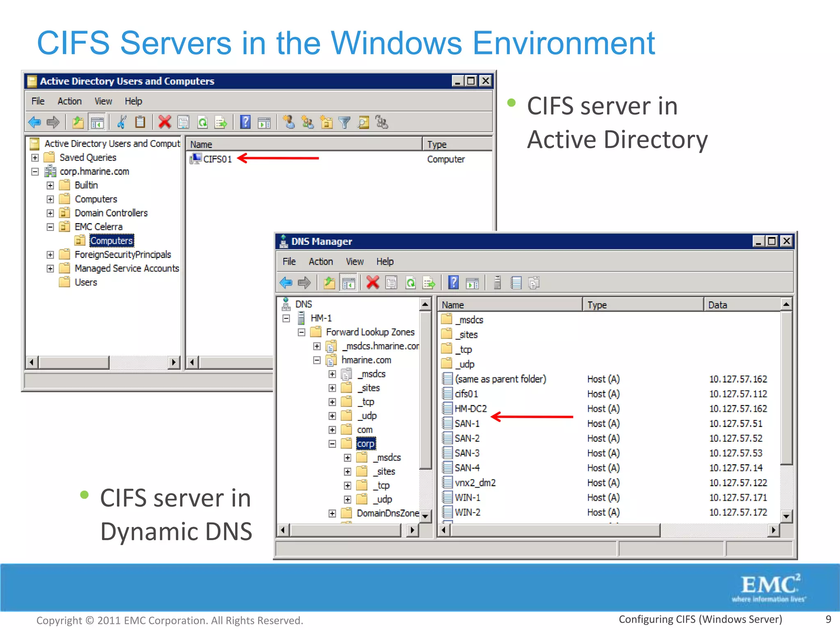Viewport: 840px width, 630px height.
Task: Click the Help question mark in Active Directory
Action: pos(245,122)
